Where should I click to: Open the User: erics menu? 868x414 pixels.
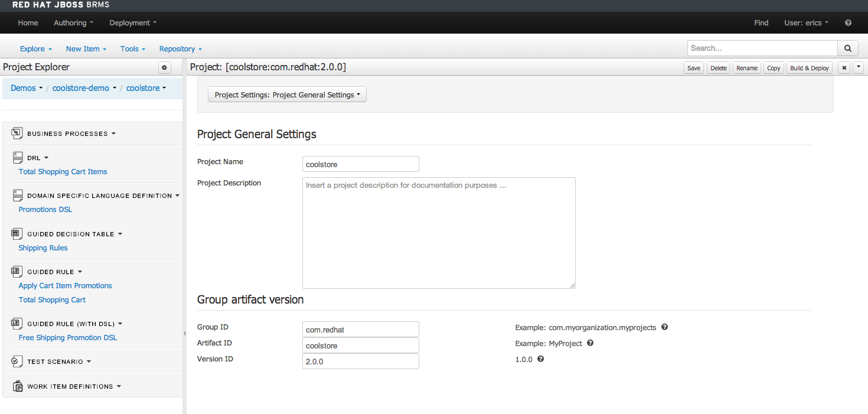806,23
